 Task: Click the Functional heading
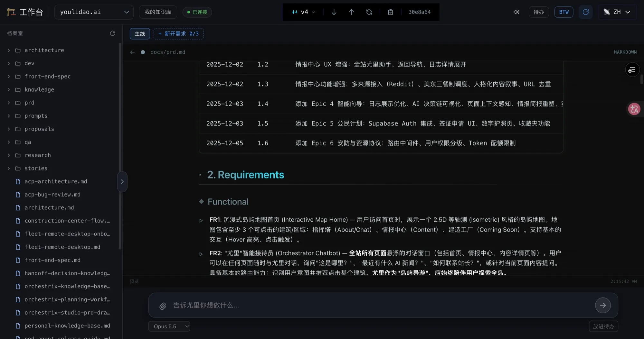point(228,202)
